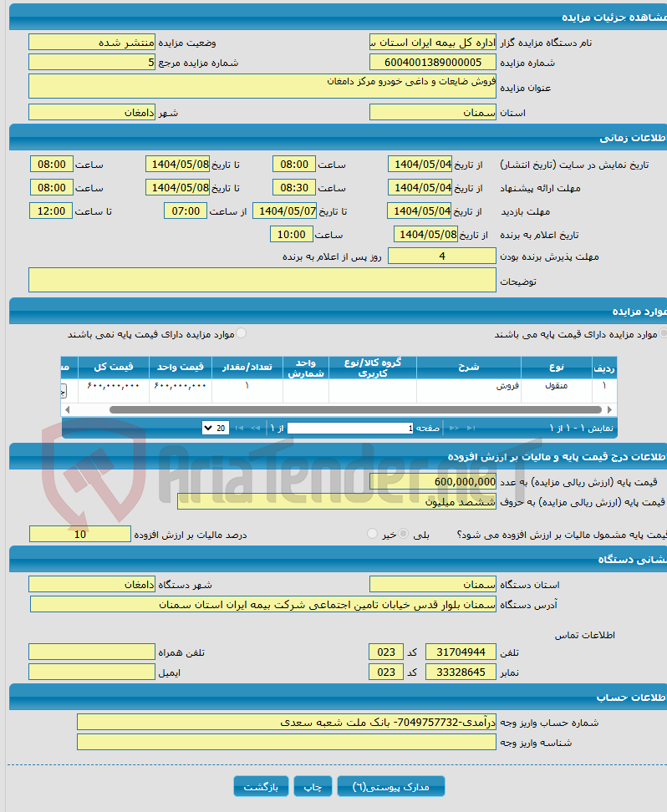Click 'قیمت کل' column header
Screen dimensions: 667x812
pos(114,368)
